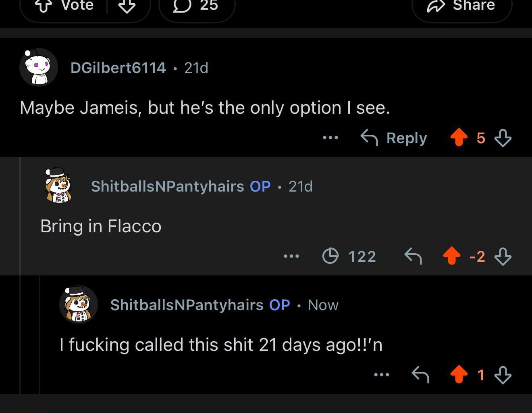Click the reply arrow on 'Bring in Flacco'
The image size is (532, 413).
[412, 256]
